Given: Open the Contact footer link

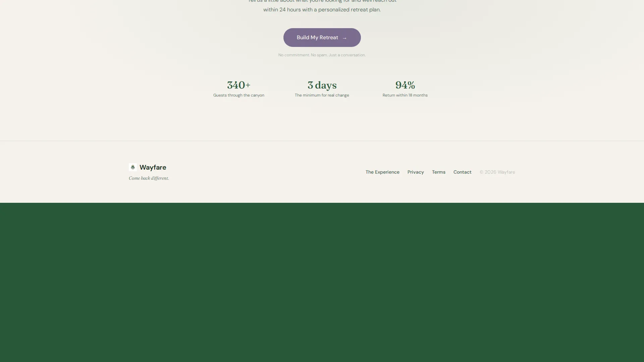Looking at the screenshot, I should pyautogui.click(x=463, y=172).
